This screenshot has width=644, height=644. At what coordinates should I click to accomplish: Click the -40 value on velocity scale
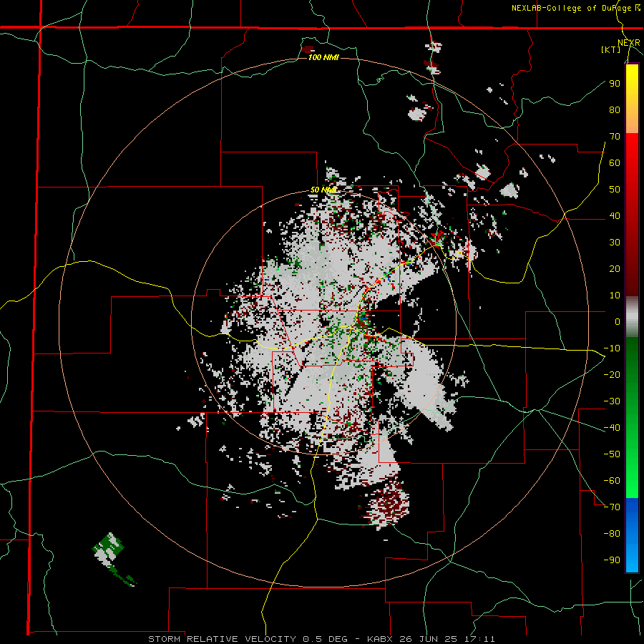click(x=612, y=428)
